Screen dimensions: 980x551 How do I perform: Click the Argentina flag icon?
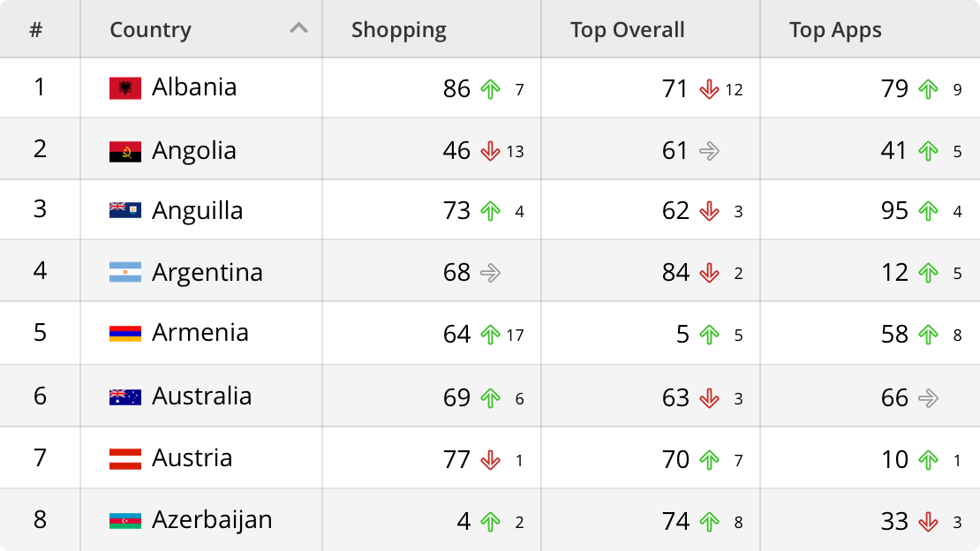[x=127, y=272]
